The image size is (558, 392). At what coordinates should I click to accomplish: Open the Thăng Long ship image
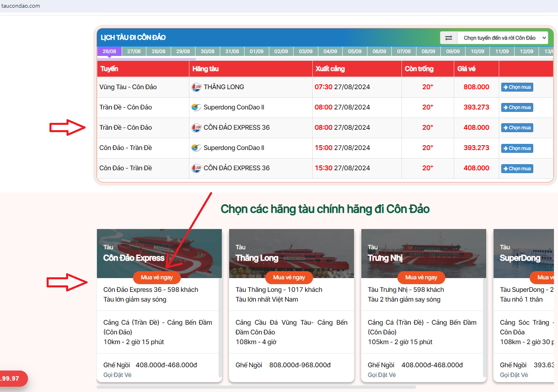[x=292, y=253]
